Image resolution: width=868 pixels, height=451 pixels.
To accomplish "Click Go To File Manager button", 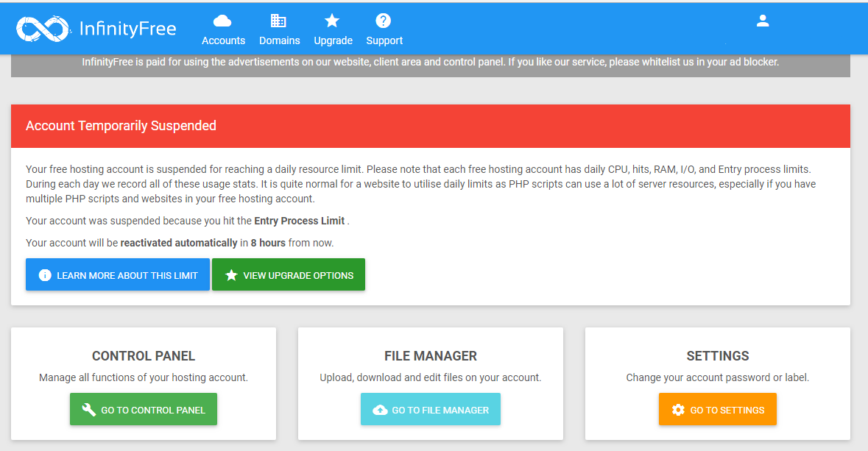I will tap(431, 410).
